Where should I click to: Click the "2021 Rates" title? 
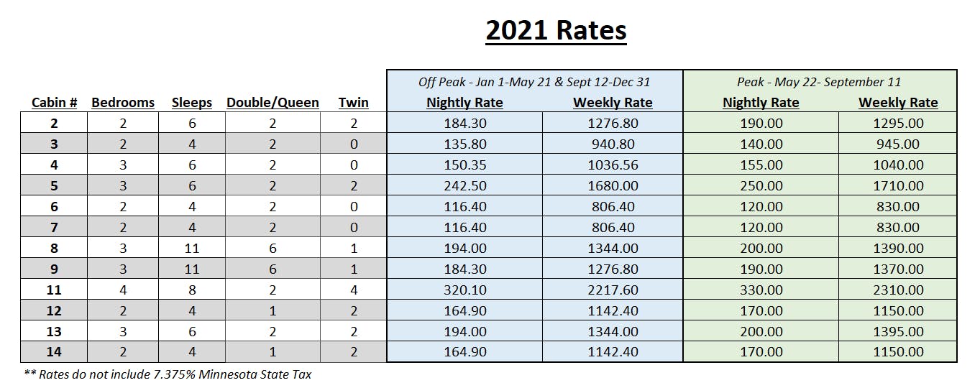556,31
